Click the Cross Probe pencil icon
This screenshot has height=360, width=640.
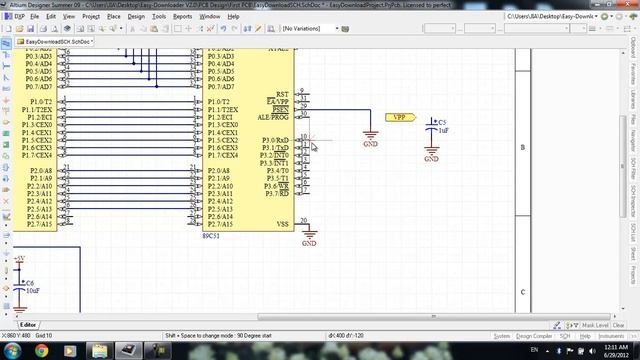pos(258,29)
